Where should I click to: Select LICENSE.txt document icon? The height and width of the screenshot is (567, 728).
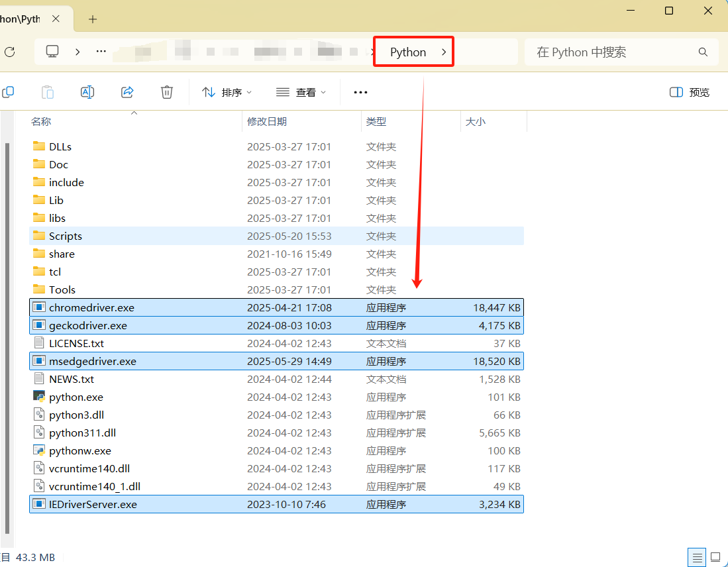click(x=40, y=342)
